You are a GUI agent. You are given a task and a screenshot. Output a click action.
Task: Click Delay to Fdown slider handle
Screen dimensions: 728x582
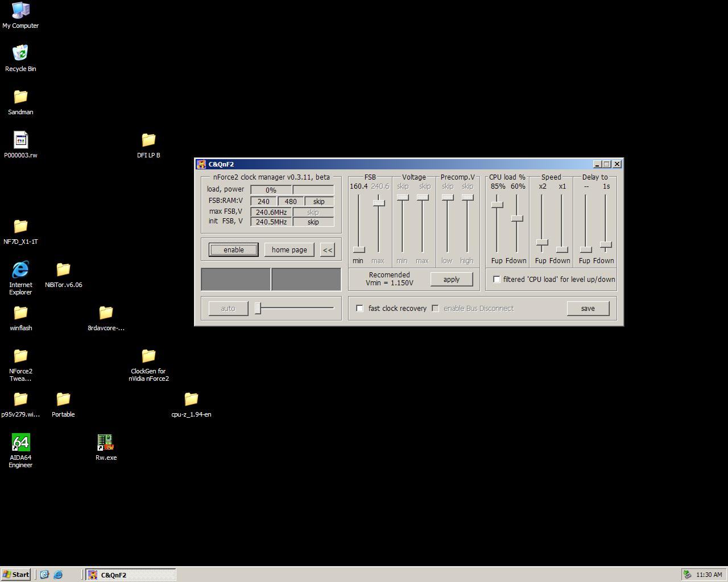point(606,245)
